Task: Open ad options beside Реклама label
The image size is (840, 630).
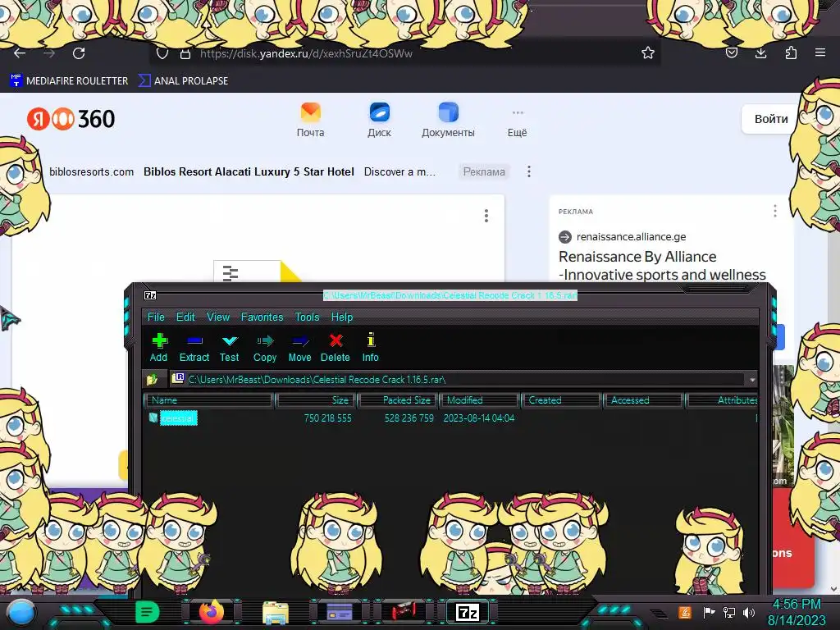Action: point(529,171)
